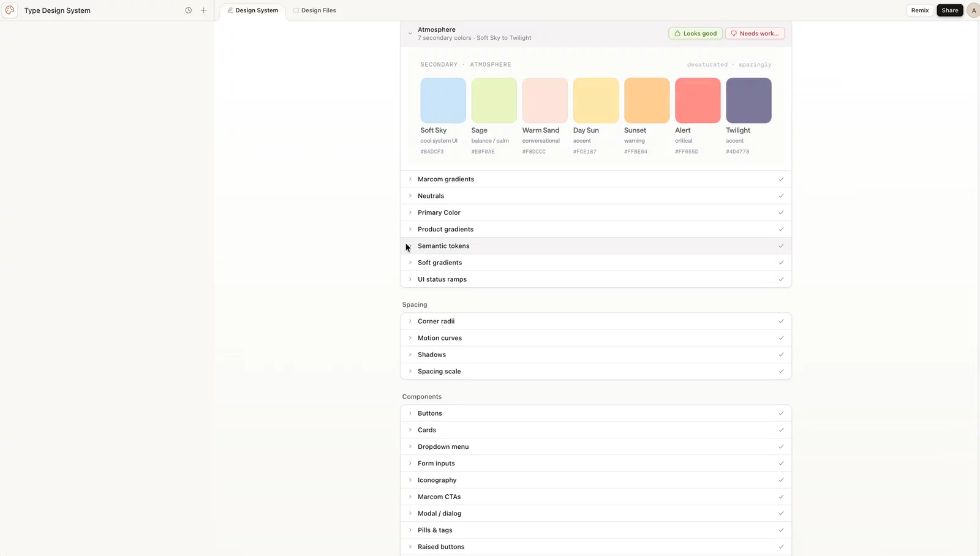Click the #FF655D hex code text
Screen dimensions: 980x556
(x=687, y=152)
